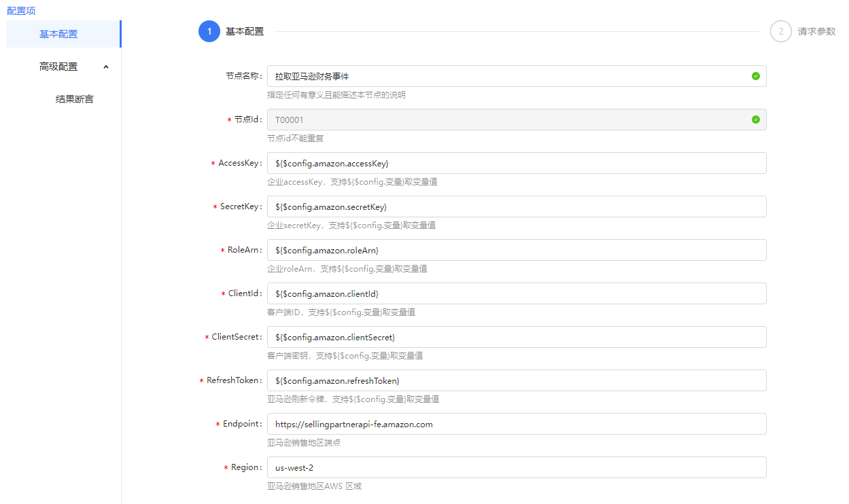Collapse the 高级配置 menu chevron

pos(106,67)
